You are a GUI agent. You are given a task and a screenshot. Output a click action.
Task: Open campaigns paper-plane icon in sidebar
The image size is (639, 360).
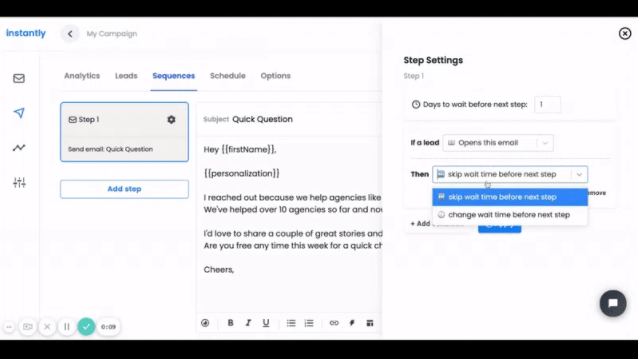pyautogui.click(x=19, y=113)
